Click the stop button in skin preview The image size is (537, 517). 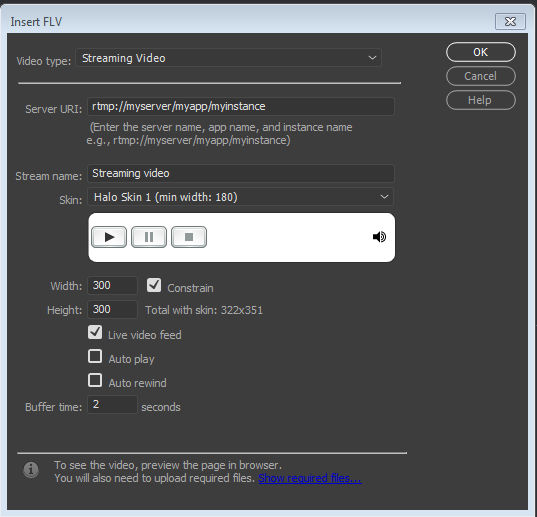[x=189, y=237]
